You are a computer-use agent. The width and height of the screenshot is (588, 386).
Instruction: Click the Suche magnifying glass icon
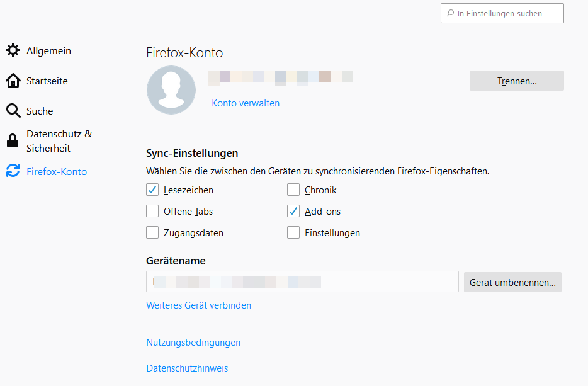click(13, 111)
